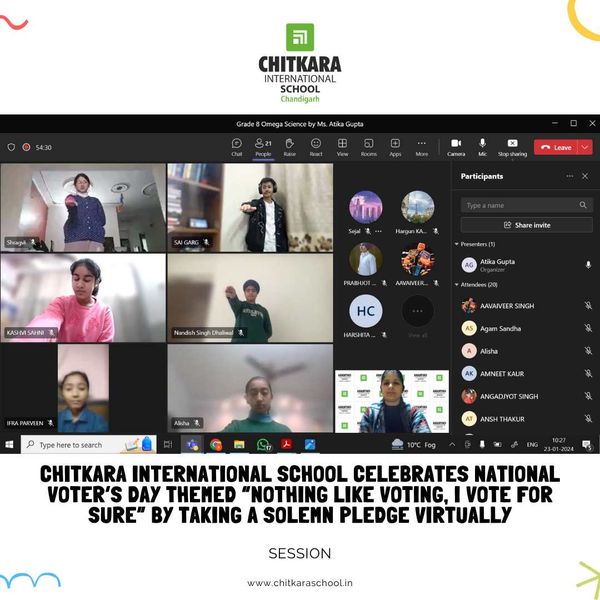Screen dimensions: 600x600
Task: Open the View layout options
Action: point(342,147)
